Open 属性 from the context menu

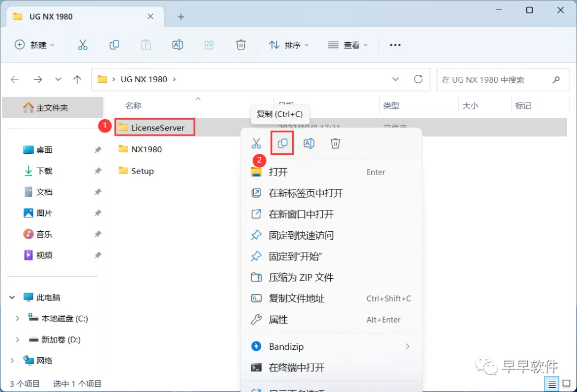click(331, 319)
